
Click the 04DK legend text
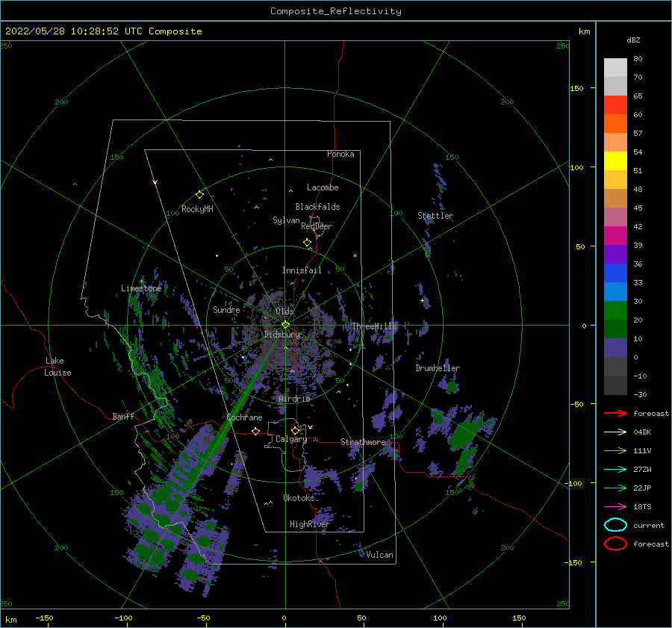642,432
